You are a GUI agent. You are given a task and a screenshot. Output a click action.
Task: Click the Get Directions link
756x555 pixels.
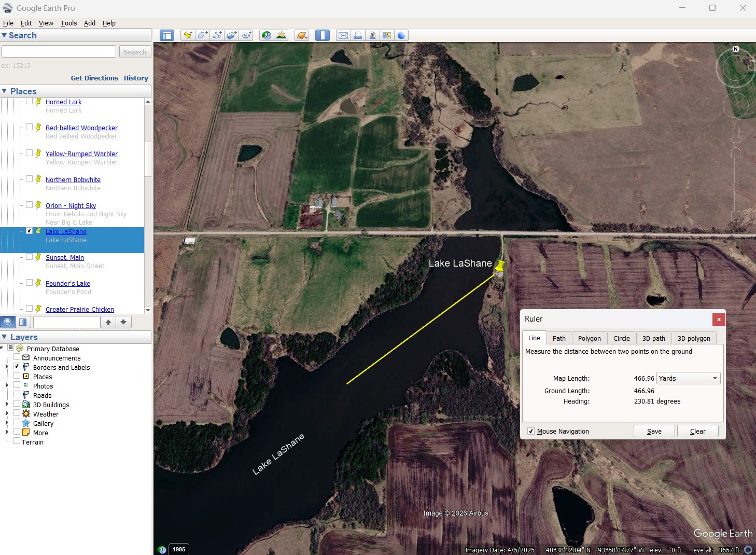pyautogui.click(x=94, y=78)
